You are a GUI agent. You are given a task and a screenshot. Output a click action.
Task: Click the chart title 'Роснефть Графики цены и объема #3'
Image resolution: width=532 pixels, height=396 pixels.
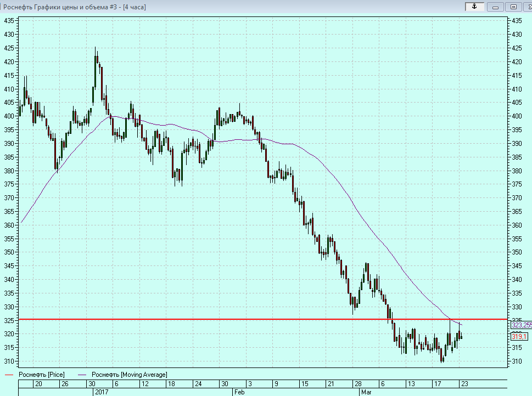point(60,7)
